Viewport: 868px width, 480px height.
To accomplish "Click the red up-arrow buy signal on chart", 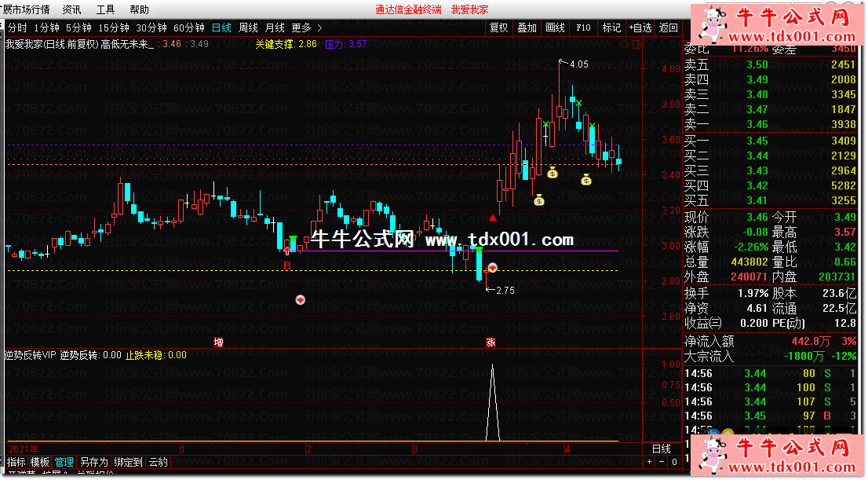I will pos(492,218).
